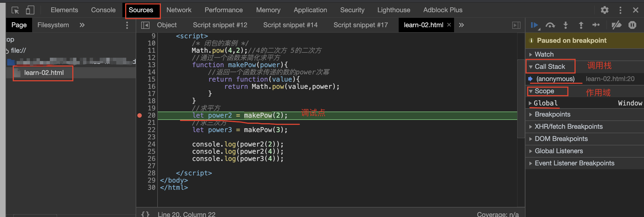Open the Lighthouse tab

point(394,10)
